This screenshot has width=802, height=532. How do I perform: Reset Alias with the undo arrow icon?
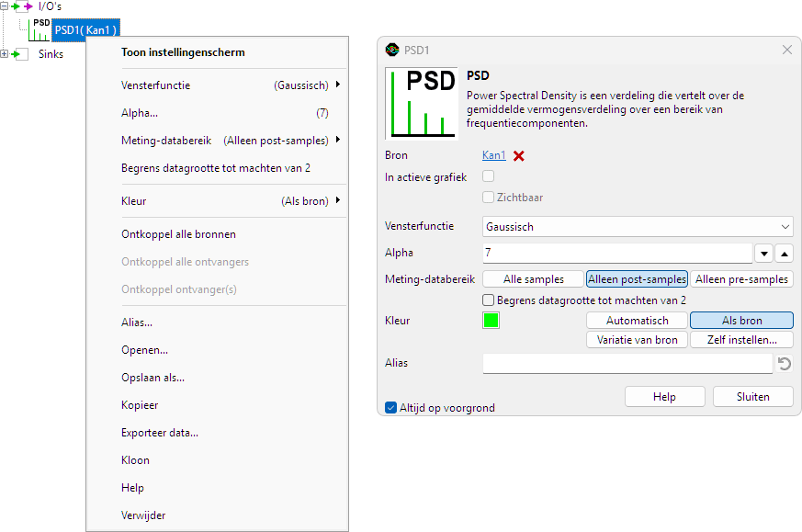click(785, 364)
